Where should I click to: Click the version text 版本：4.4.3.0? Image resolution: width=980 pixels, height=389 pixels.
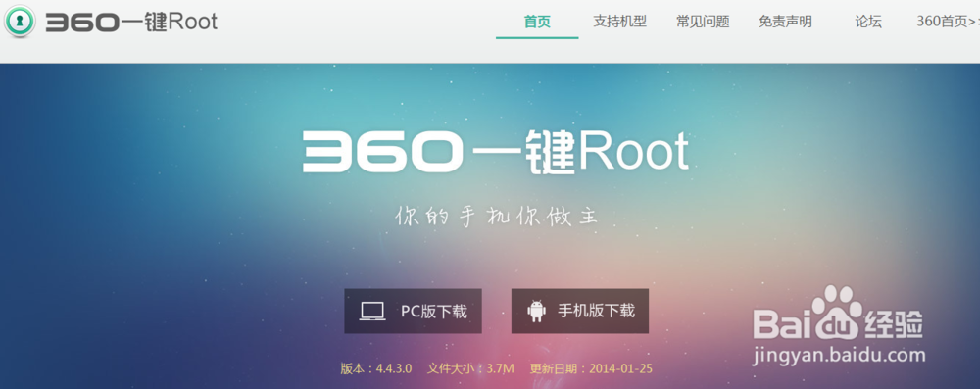pos(375,368)
